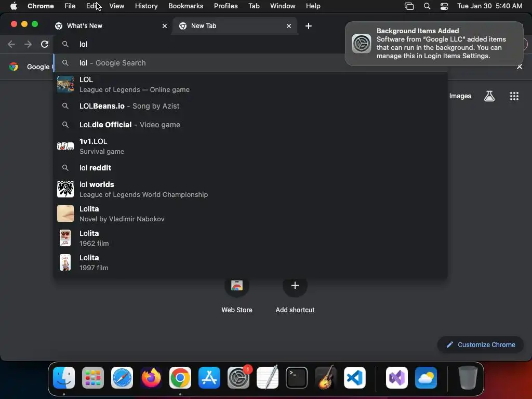
Task: Choose LOLBeans.io song suggestion
Action: [x=250, y=106]
